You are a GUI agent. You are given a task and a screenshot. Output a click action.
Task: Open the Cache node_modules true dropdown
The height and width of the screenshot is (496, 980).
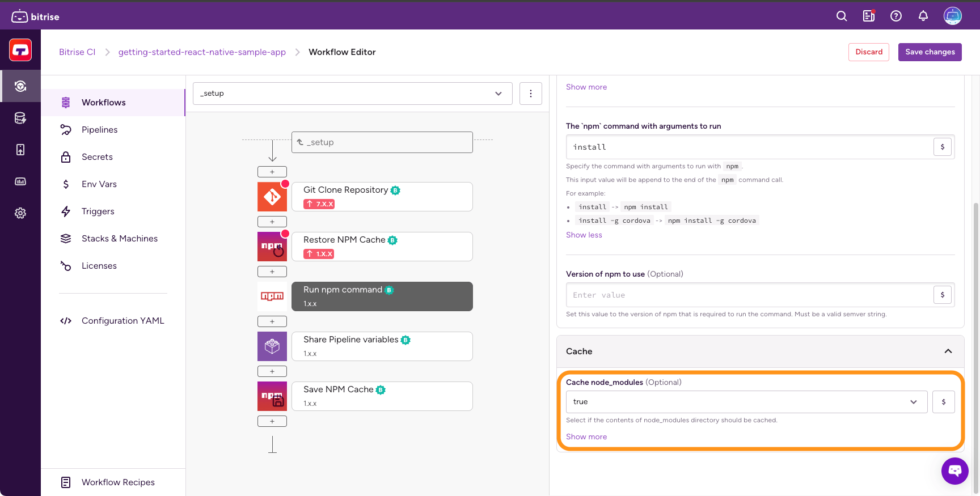tap(746, 402)
